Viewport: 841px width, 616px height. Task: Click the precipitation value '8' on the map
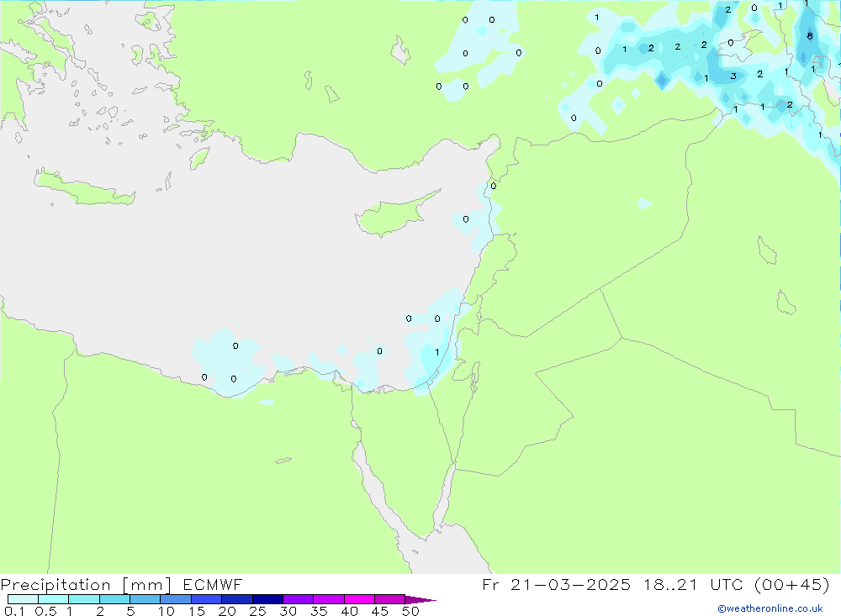click(x=810, y=36)
